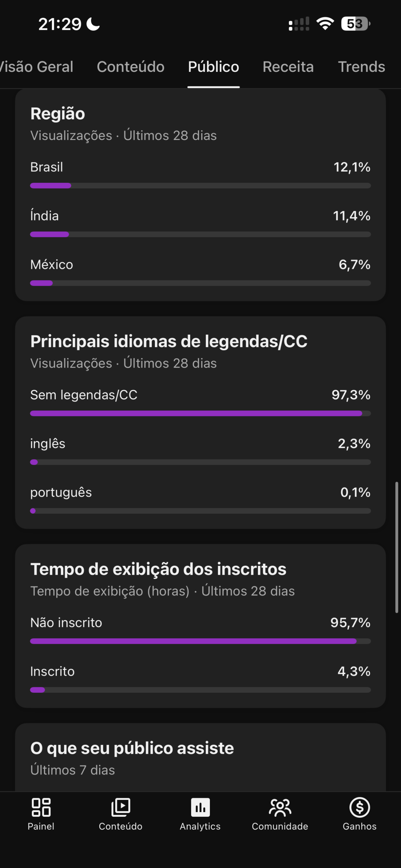Tap the Não inscrito progress bar

200,642
